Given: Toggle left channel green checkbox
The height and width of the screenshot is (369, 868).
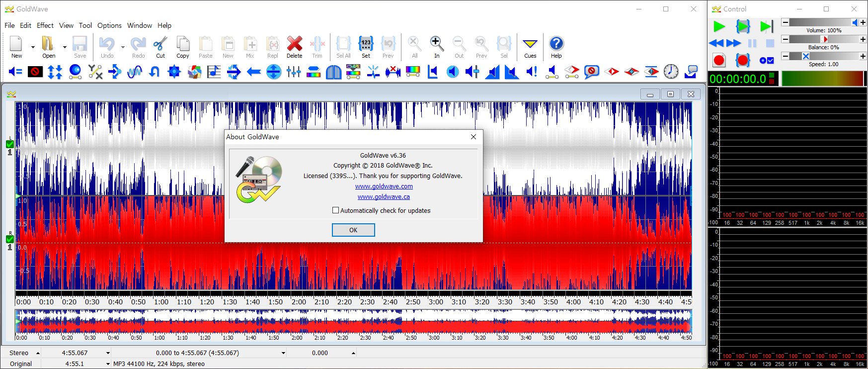Looking at the screenshot, I should (x=10, y=144).
